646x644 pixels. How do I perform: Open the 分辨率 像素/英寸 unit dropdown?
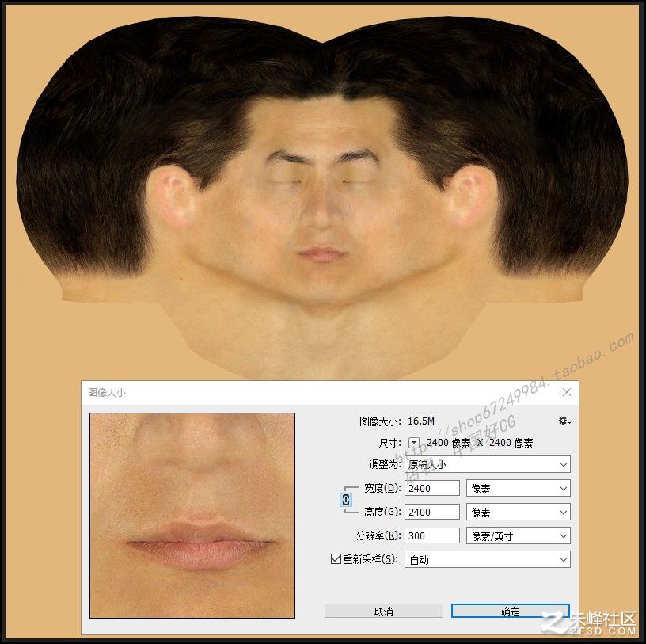pos(519,536)
